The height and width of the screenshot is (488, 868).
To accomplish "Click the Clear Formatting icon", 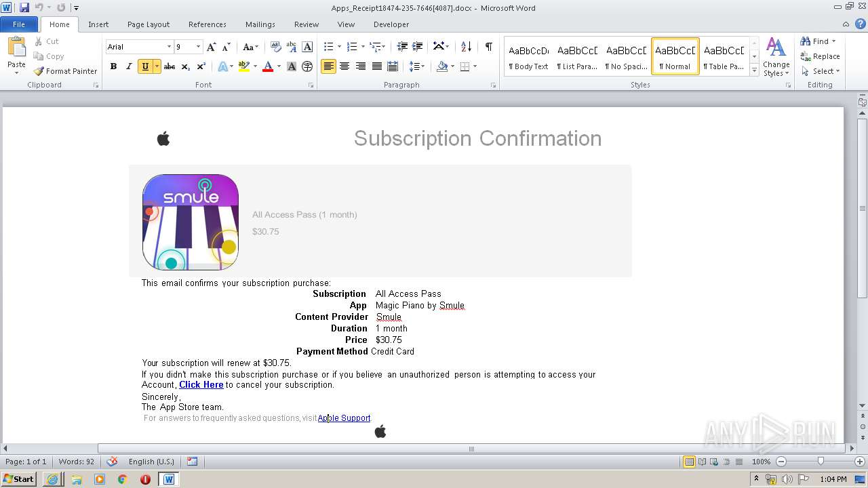I will [x=275, y=47].
